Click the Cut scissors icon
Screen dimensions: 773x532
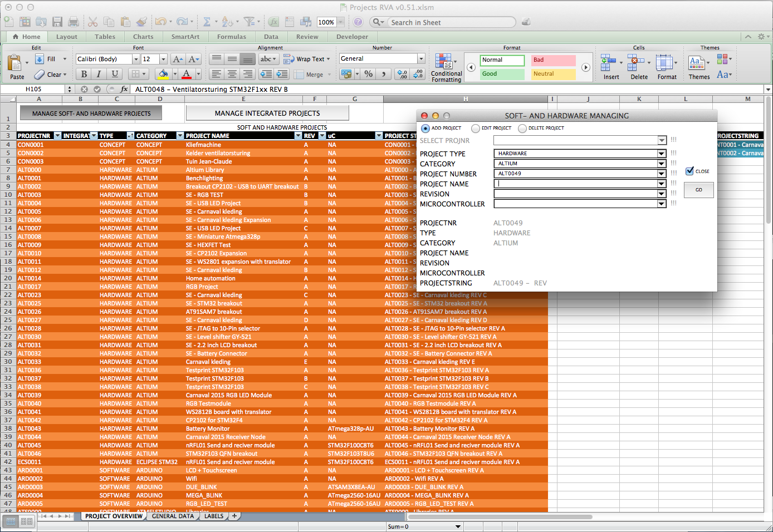(x=92, y=22)
